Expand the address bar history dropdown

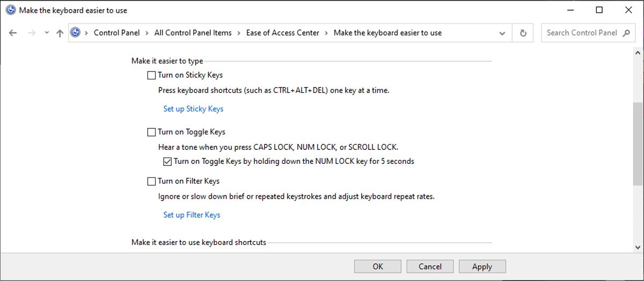coord(502,33)
